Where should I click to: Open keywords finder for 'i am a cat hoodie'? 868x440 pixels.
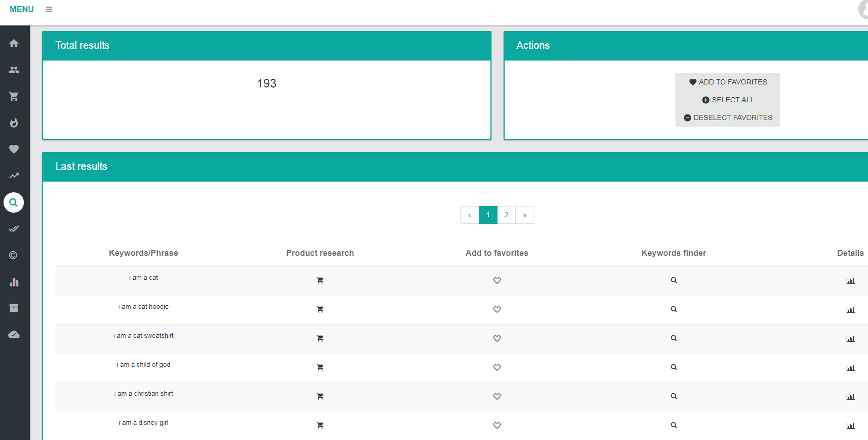674,309
